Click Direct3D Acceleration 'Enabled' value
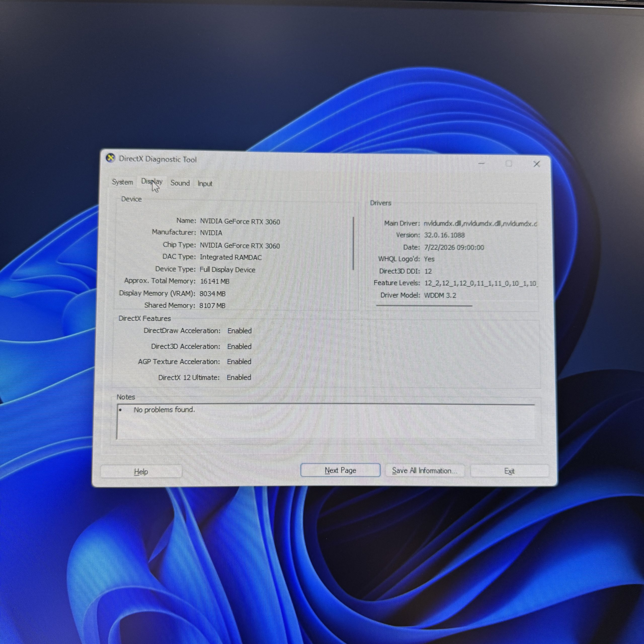The image size is (644, 644). (x=239, y=346)
